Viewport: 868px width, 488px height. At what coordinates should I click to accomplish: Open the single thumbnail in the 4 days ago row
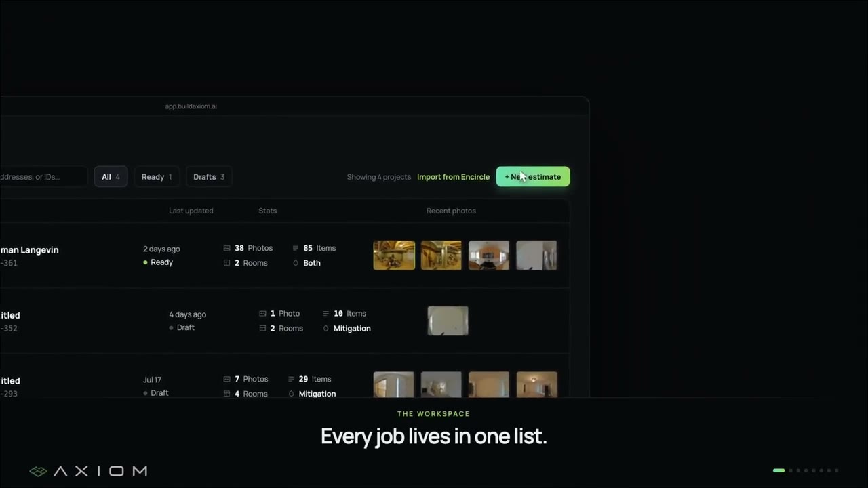tap(448, 321)
